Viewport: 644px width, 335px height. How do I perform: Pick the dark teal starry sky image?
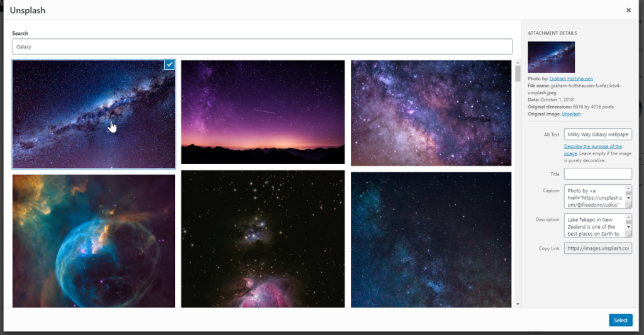tap(431, 239)
